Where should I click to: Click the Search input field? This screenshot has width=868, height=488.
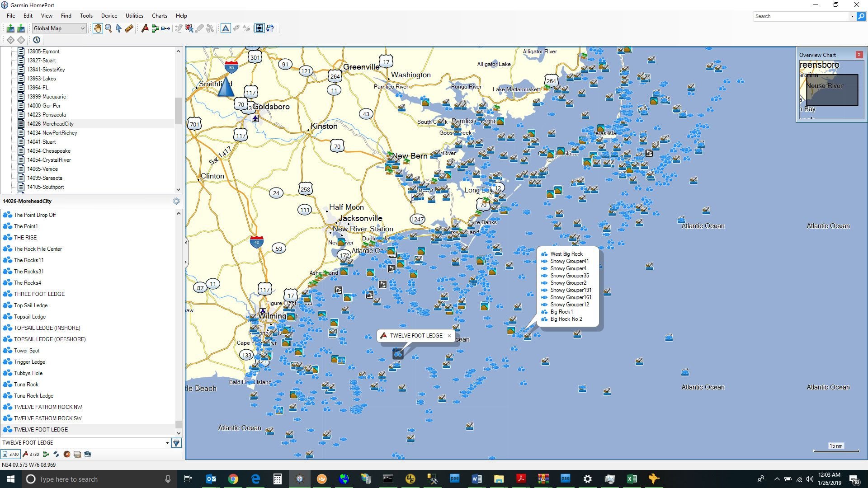[x=801, y=16]
